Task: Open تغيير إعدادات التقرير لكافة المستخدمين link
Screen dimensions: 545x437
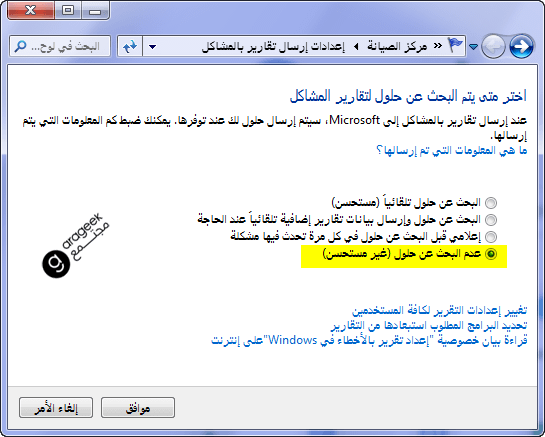Action: point(440,310)
